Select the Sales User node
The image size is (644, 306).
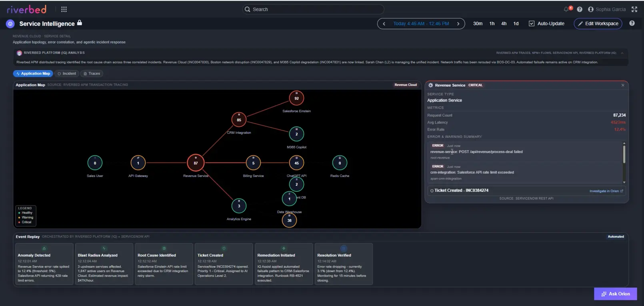95,163
